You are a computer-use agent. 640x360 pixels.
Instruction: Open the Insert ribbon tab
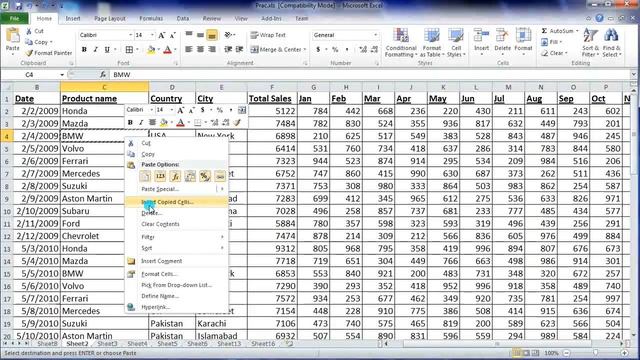click(x=73, y=19)
